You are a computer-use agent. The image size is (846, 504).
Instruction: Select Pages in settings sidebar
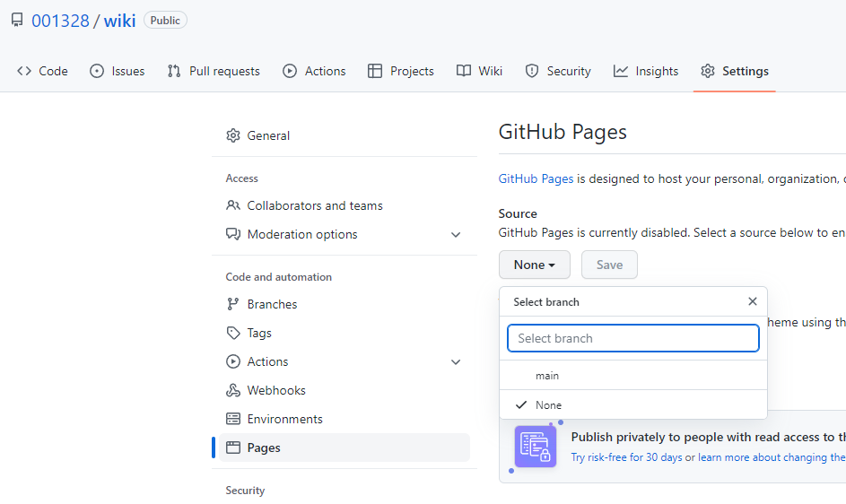[345, 448]
